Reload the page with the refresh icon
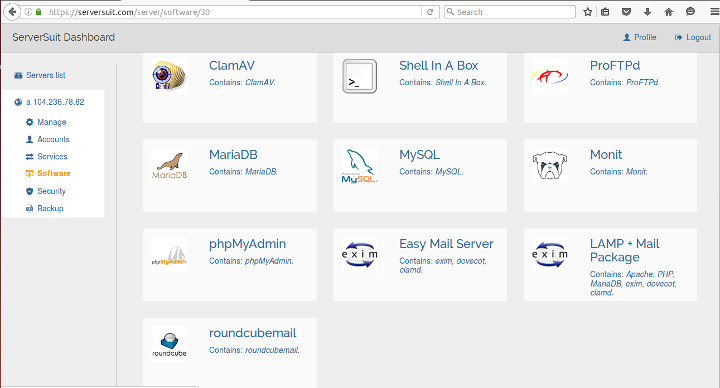 (430, 12)
